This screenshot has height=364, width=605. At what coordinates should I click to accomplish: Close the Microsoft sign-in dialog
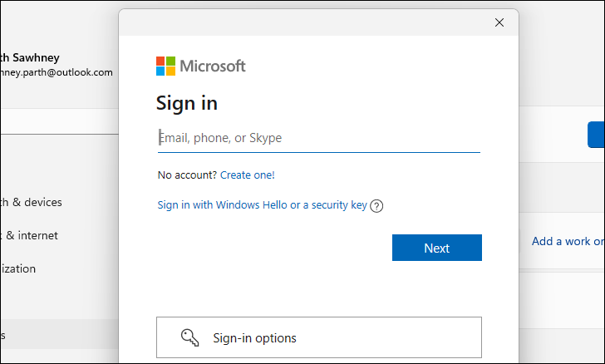point(499,22)
